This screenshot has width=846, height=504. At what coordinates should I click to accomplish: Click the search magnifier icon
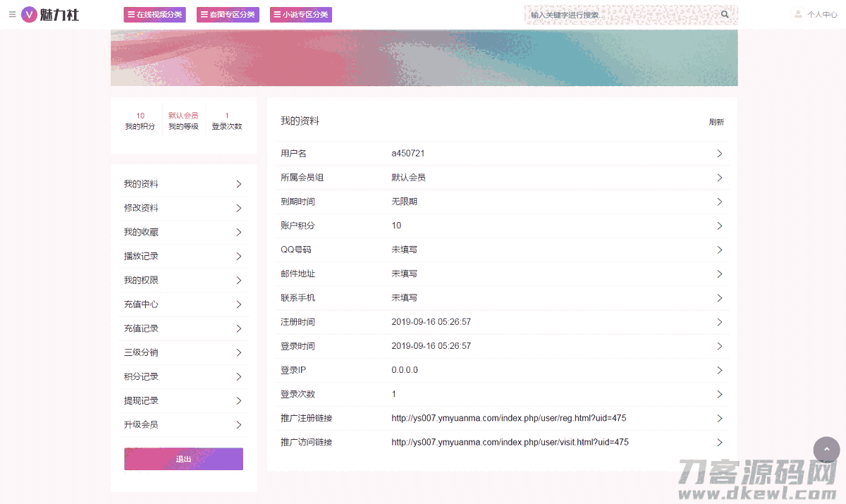[x=725, y=14]
